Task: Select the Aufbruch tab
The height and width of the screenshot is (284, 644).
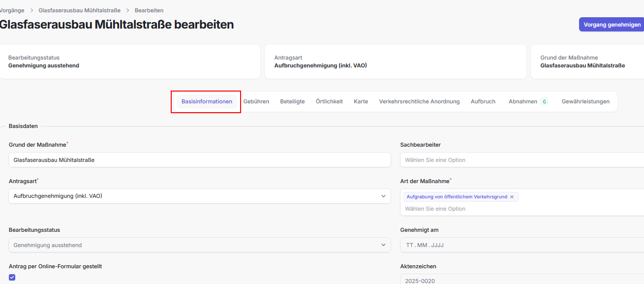Action: click(483, 101)
